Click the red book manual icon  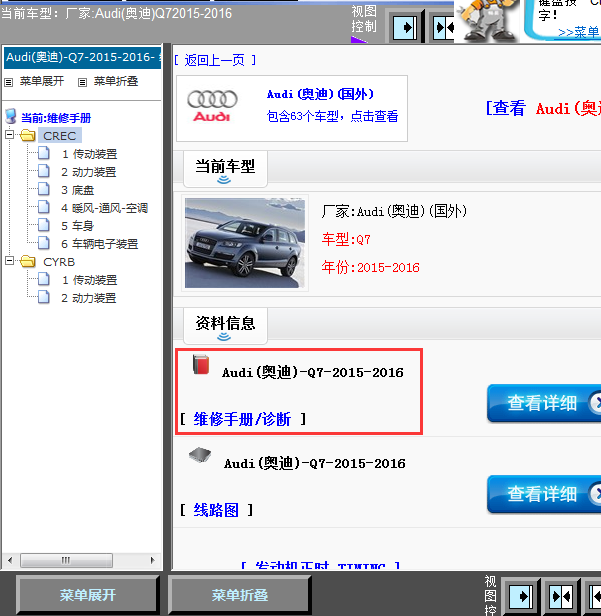(x=201, y=364)
